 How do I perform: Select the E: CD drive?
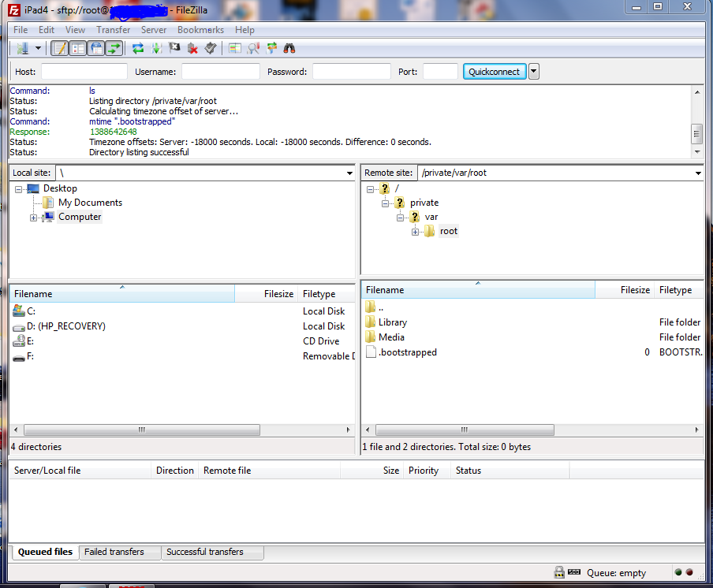click(x=30, y=341)
